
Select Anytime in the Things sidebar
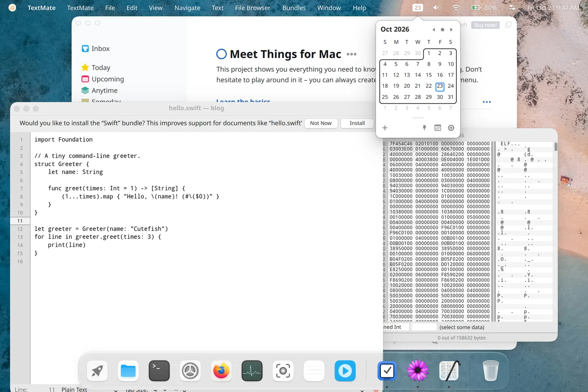coord(99,90)
